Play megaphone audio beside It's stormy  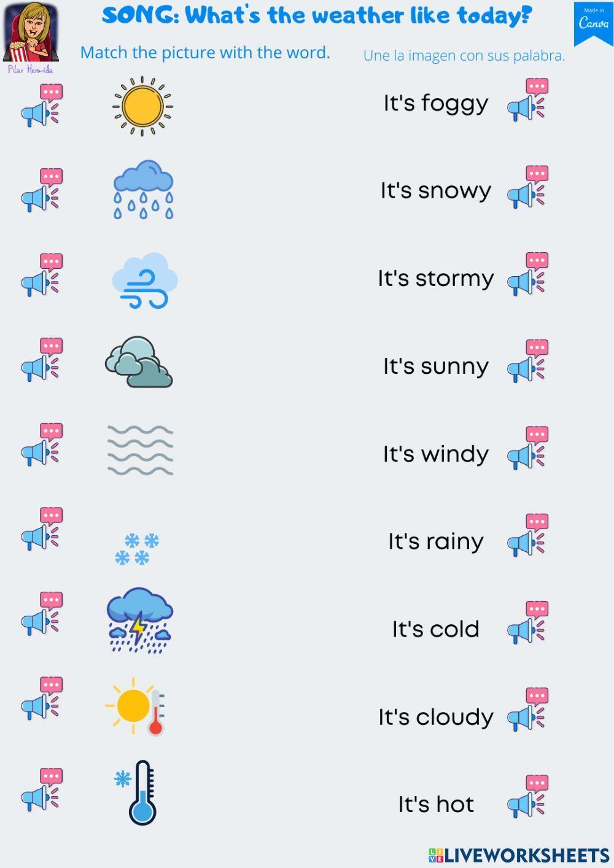(528, 274)
